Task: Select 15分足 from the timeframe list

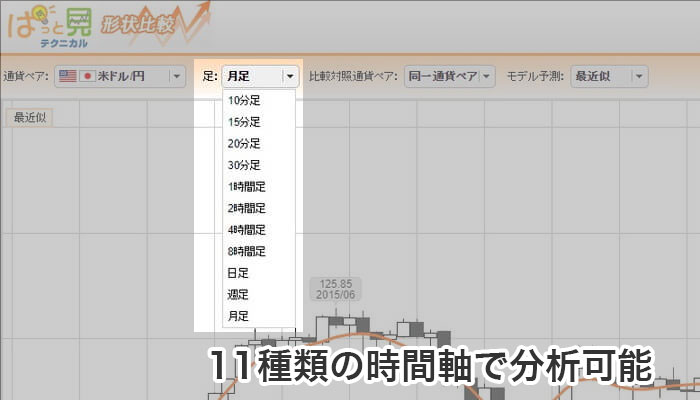Action: pyautogui.click(x=258, y=122)
